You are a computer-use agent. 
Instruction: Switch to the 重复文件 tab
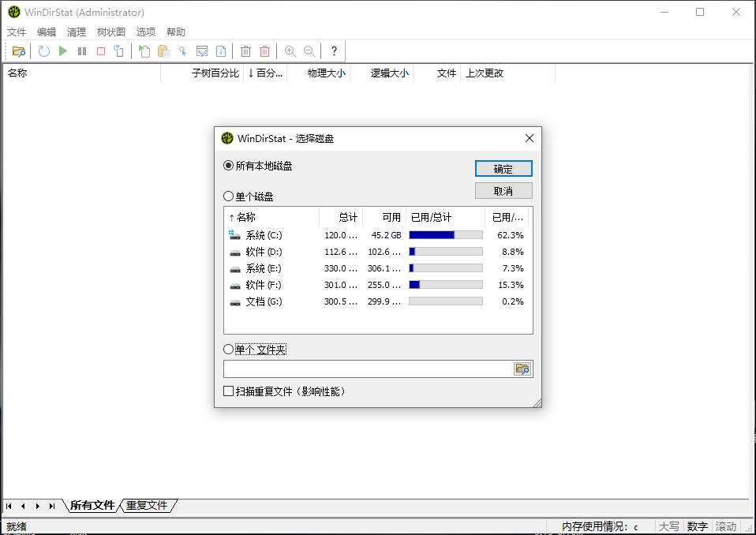click(147, 505)
